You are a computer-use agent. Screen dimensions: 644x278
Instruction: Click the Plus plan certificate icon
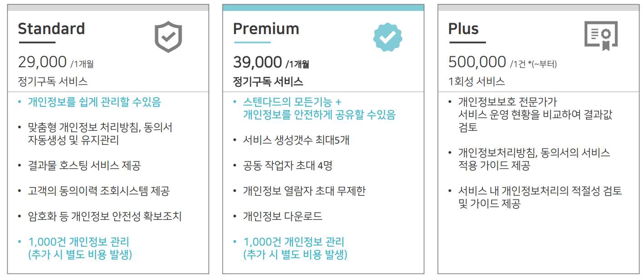click(600, 36)
